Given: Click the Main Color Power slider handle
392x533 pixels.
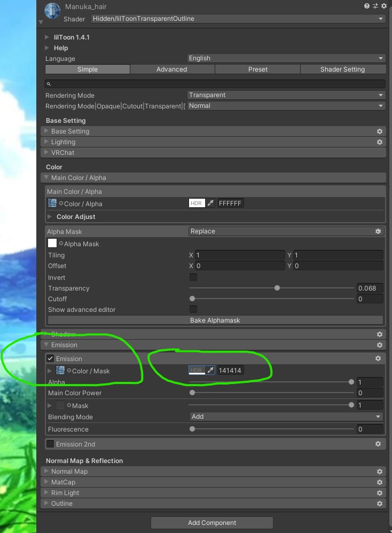Looking at the screenshot, I should 192,393.
